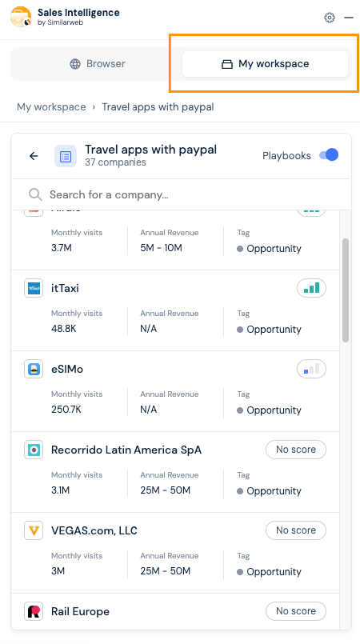Open settings via the gear icon
360x644 pixels.
pyautogui.click(x=330, y=18)
